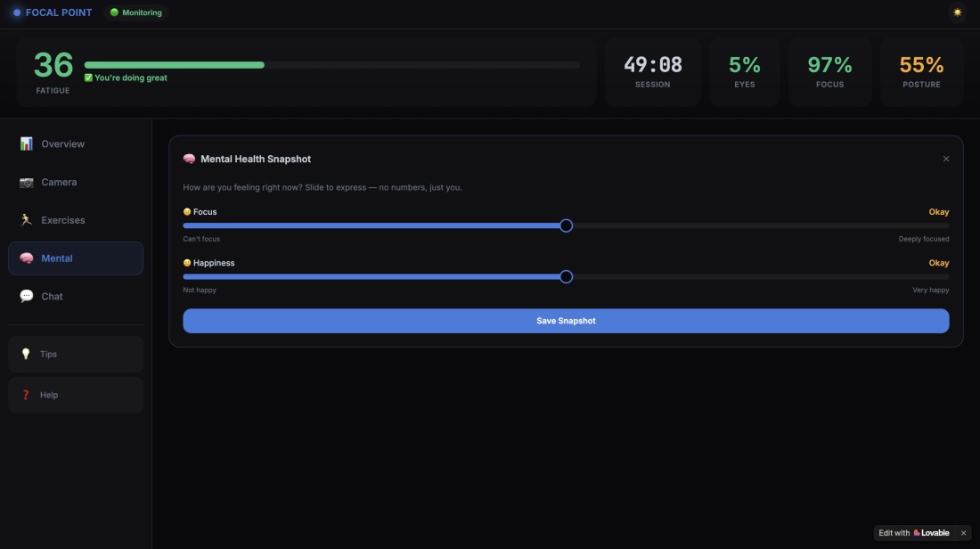This screenshot has width=980, height=549.
Task: Click the Posture 55% stat card
Action: (921, 72)
